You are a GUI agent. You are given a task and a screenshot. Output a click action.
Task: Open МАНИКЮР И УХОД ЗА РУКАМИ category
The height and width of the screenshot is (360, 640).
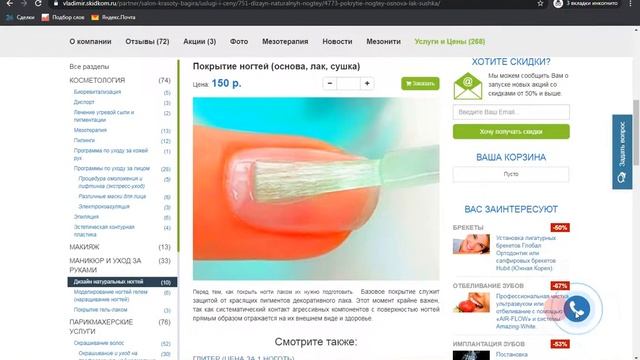[x=105, y=265]
